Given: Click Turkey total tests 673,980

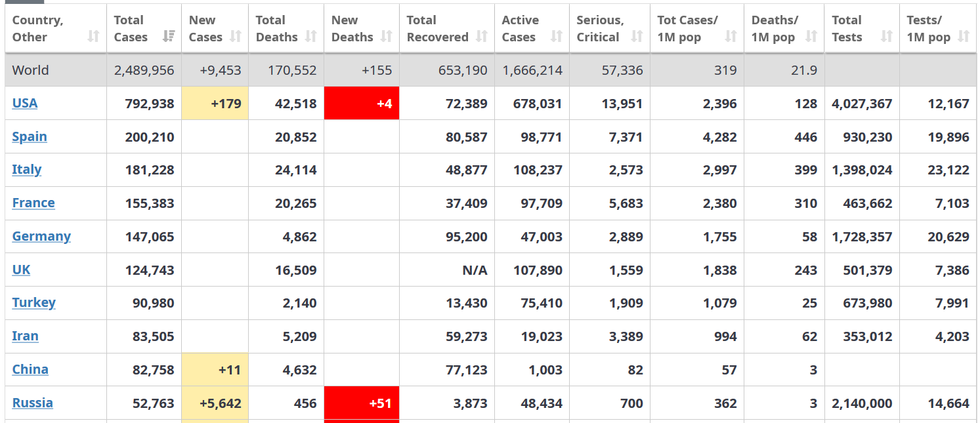Looking at the screenshot, I should 868,303.
